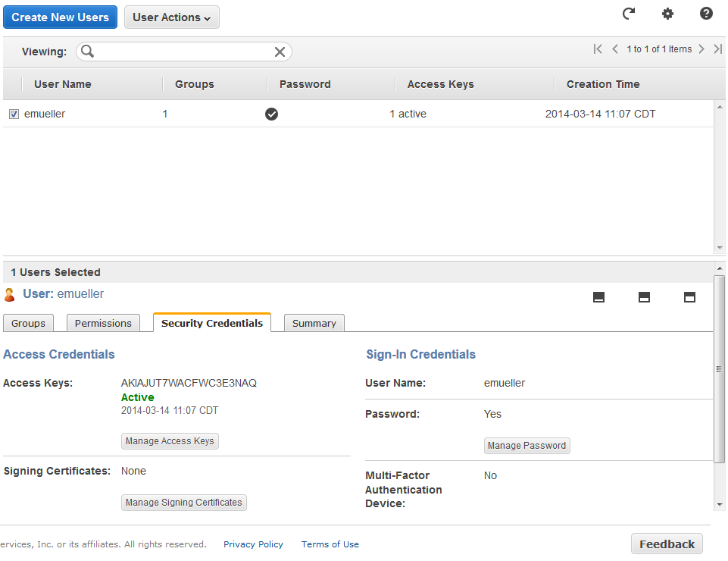Image resolution: width=728 pixels, height=561 pixels.
Task: Click the refresh icon
Action: [629, 14]
